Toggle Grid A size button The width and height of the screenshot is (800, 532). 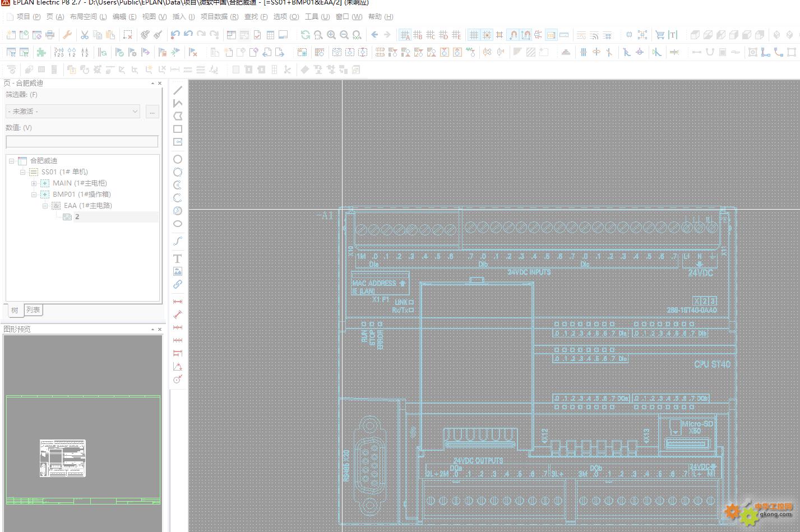tap(405, 35)
